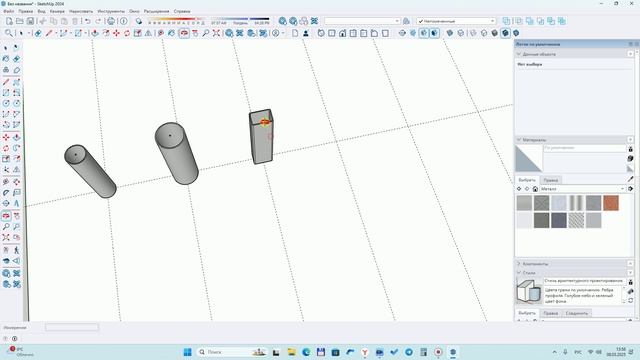The height and width of the screenshot is (360, 640).
Task: Open the Инструменты menu
Action: [x=111, y=11]
